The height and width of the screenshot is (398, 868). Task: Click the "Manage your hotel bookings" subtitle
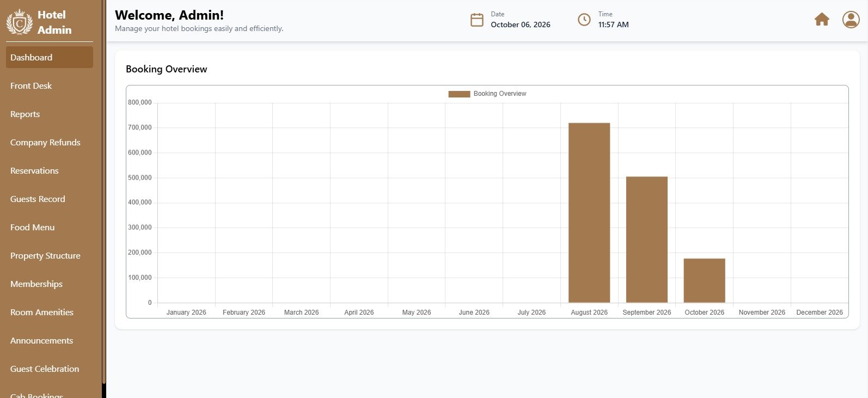199,28
